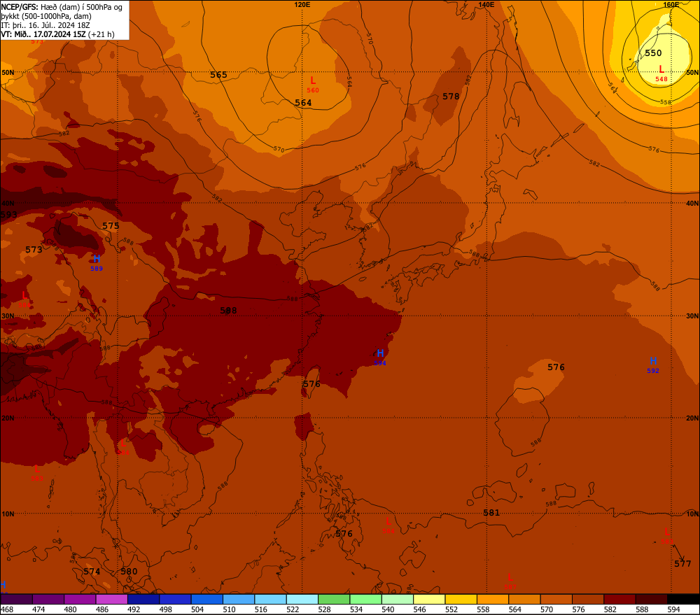
Task: Select legend swatch between 498 and 504
Action: click(175, 599)
